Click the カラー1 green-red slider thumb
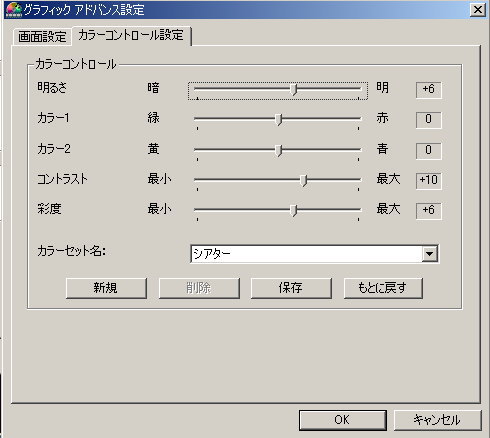This screenshot has width=490, height=438. click(279, 120)
